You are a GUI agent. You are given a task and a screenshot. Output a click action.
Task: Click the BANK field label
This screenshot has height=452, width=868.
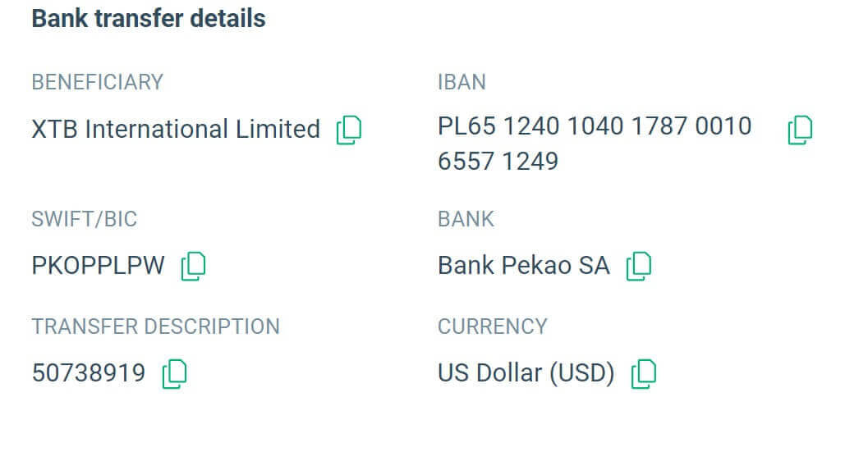coord(466,219)
